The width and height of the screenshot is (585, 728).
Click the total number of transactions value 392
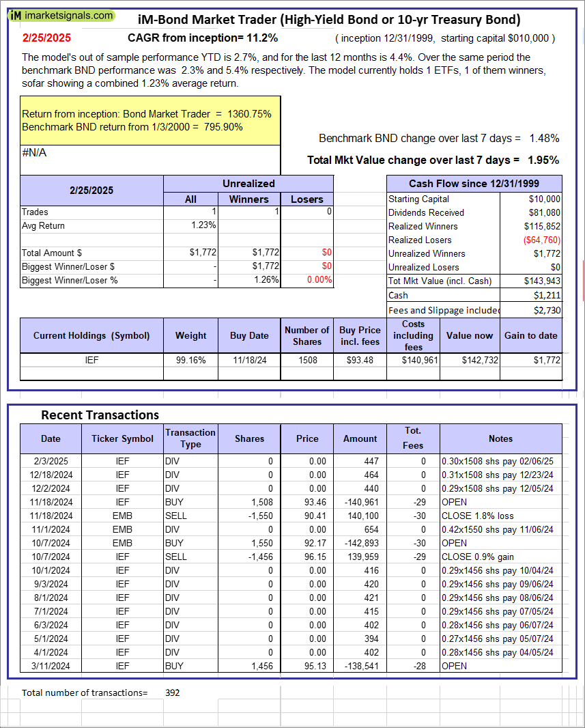click(x=173, y=692)
